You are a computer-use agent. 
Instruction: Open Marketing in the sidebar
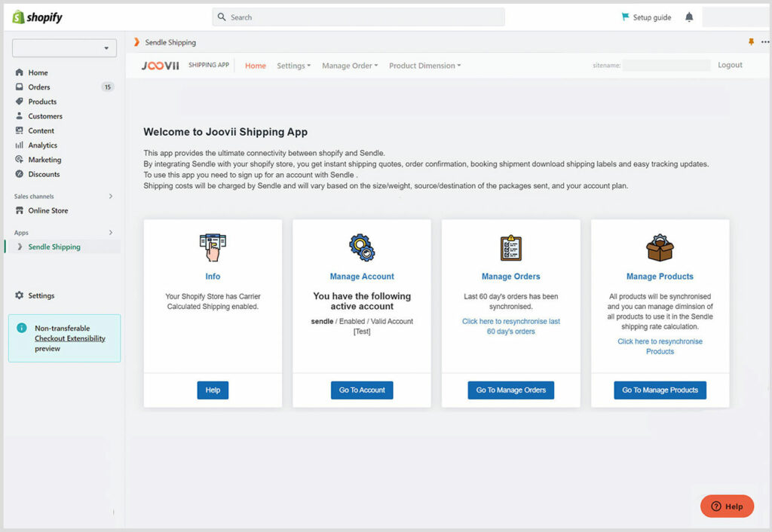click(44, 160)
